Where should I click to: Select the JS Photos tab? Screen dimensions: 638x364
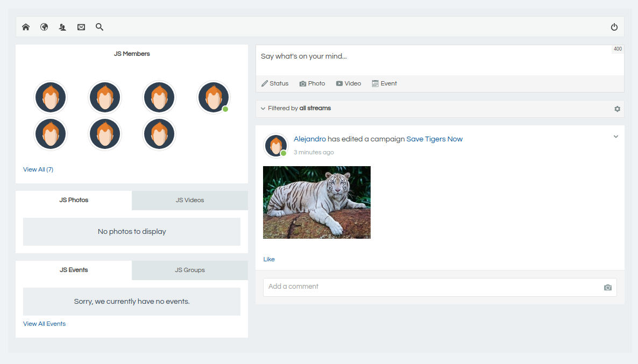pos(74,200)
